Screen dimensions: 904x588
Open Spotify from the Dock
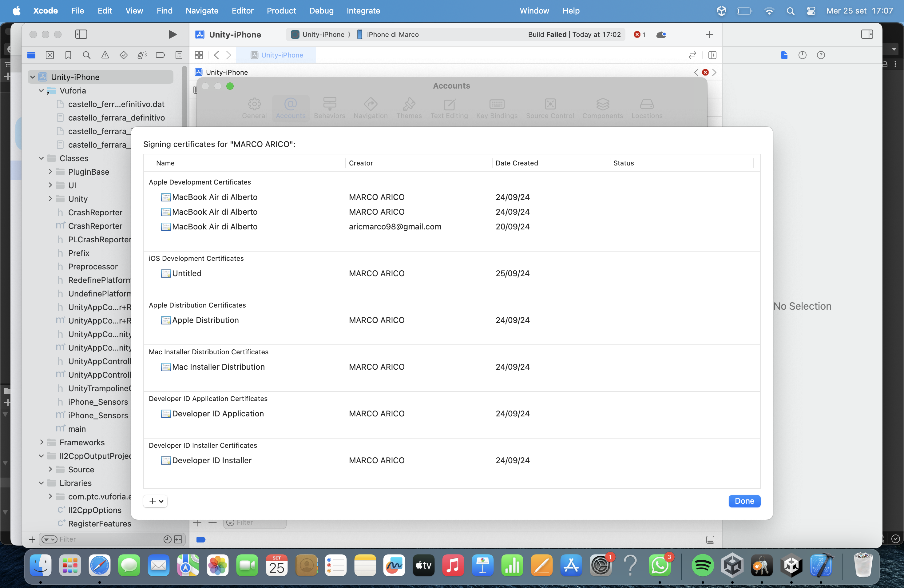point(702,566)
